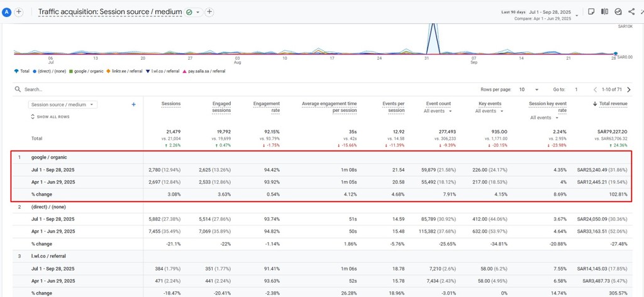Open the annotations note icon
The height and width of the screenshot is (297, 644).
(591, 11)
